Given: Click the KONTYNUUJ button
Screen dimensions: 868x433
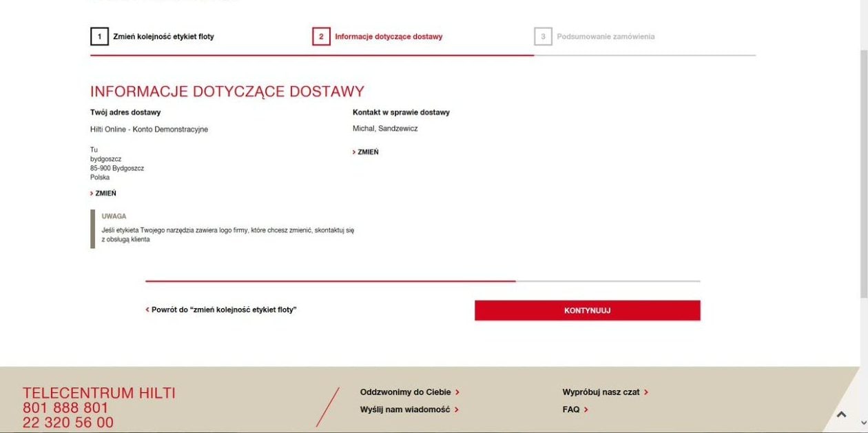Looking at the screenshot, I should coord(587,310).
